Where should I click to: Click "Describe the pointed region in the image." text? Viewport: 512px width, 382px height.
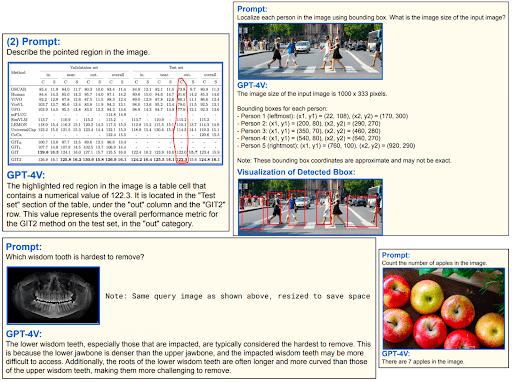point(78,52)
